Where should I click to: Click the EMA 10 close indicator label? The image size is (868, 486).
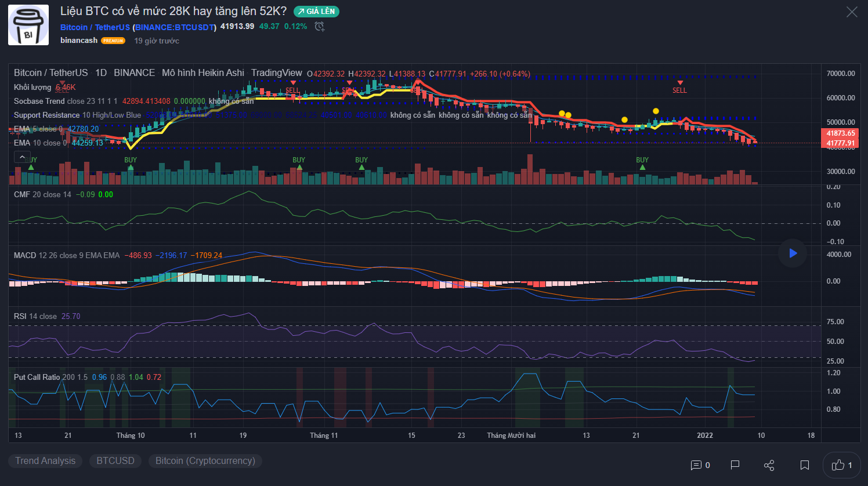(41, 143)
